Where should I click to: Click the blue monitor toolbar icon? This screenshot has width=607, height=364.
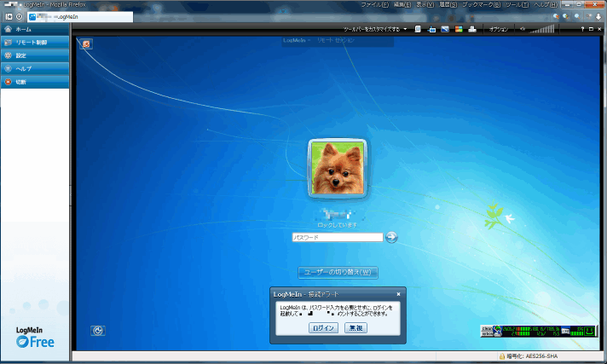click(x=445, y=29)
